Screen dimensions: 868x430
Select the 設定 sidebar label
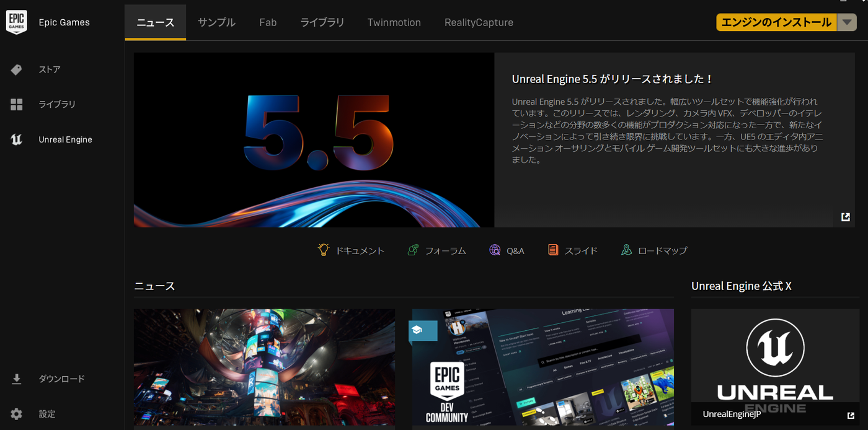(47, 414)
